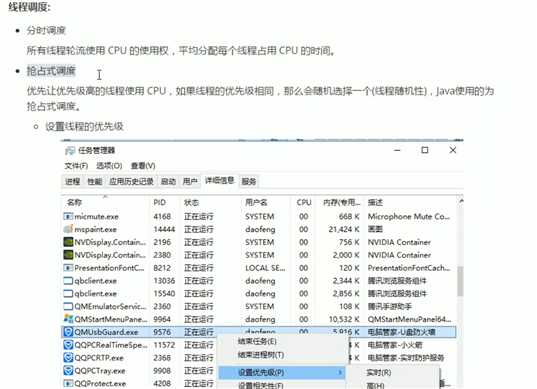This screenshot has height=389, width=537.
Task: Click the 分时调度 bullet heading
Action: click(46, 30)
